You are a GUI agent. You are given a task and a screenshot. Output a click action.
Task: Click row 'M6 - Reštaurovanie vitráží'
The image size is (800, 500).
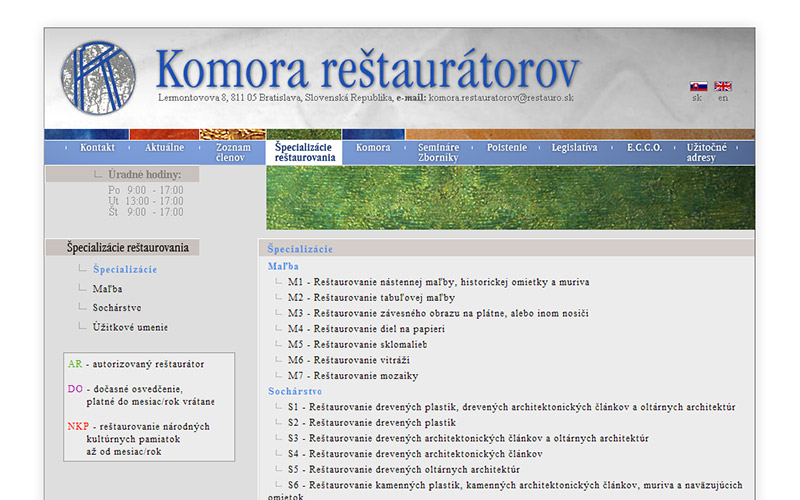(348, 360)
